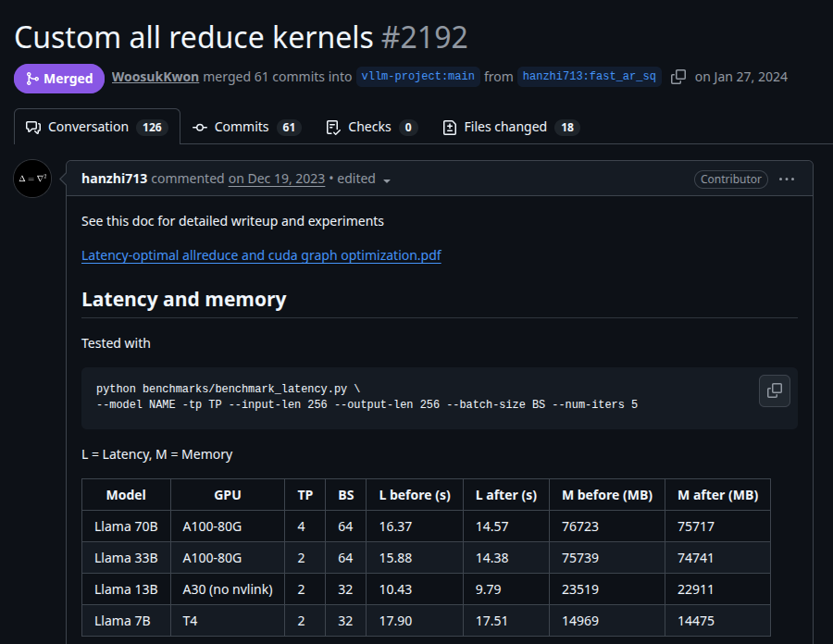This screenshot has width=833, height=644.
Task: Click the '74741' memory value
Action: point(695,558)
